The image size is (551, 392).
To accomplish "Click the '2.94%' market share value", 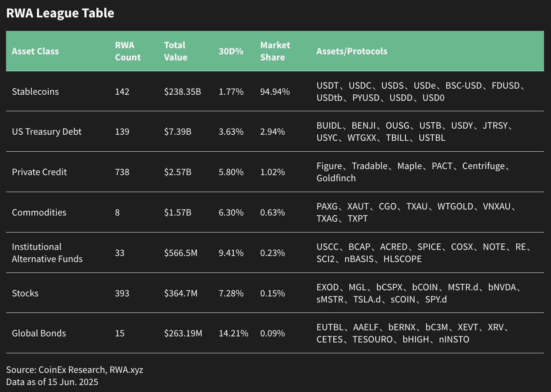I will [x=272, y=132].
